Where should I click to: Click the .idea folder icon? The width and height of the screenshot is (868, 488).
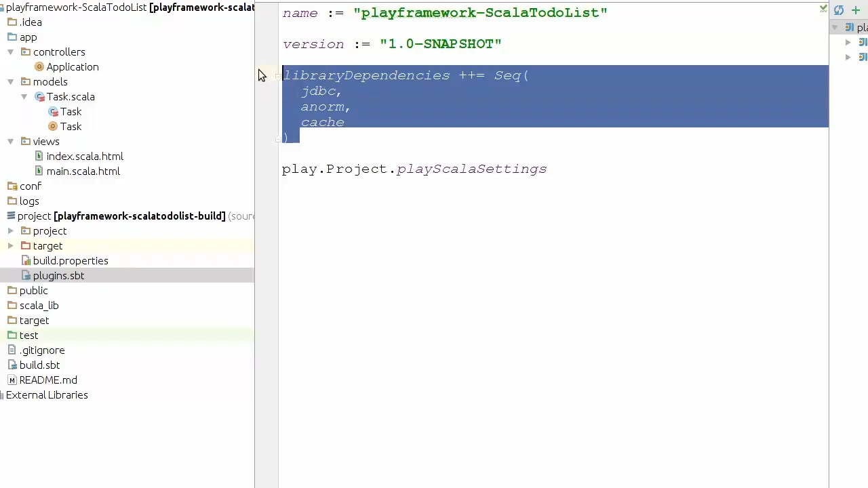(x=12, y=22)
